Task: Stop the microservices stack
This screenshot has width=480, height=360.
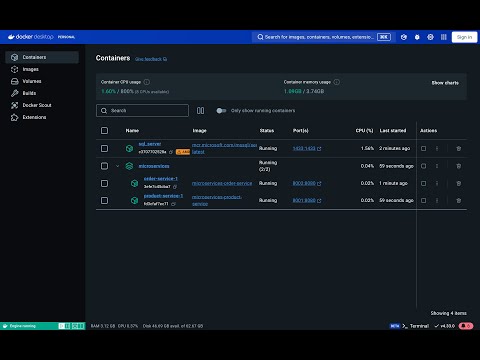Action: (423, 166)
